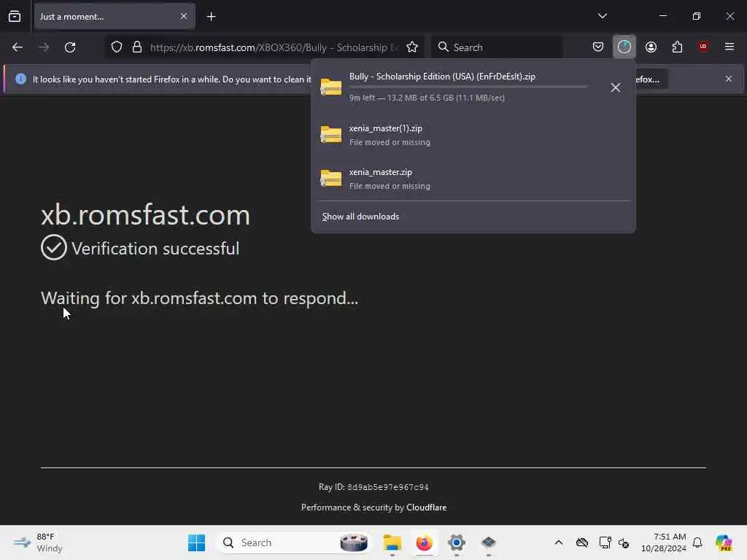Open File Explorer from taskbar
Image resolution: width=747 pixels, height=560 pixels.
point(392,542)
